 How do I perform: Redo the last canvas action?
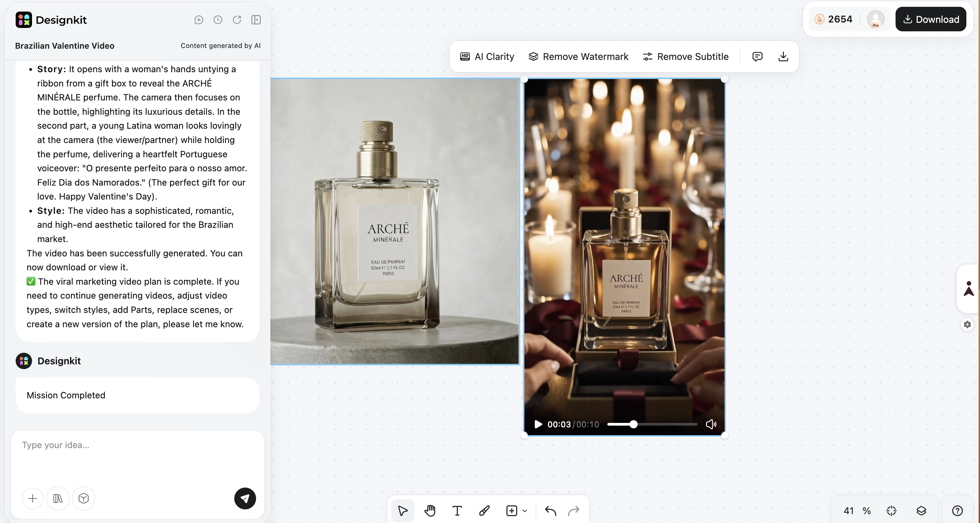point(574,510)
